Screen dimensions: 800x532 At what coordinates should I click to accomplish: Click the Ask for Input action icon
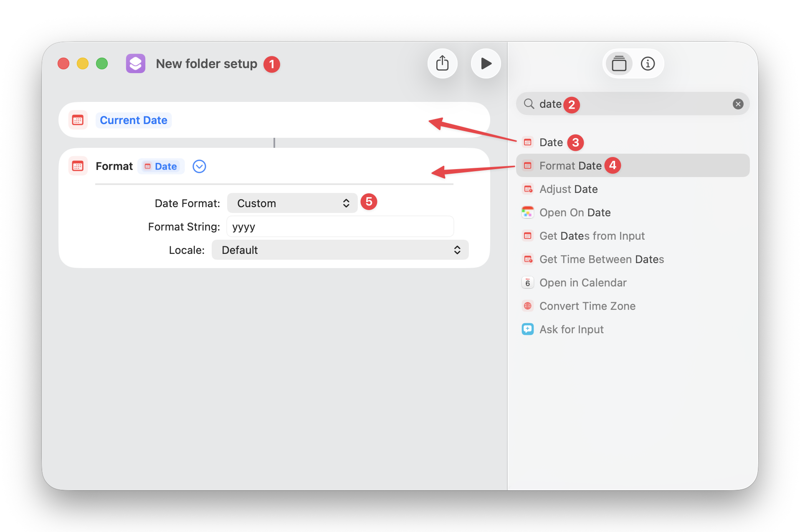527,329
